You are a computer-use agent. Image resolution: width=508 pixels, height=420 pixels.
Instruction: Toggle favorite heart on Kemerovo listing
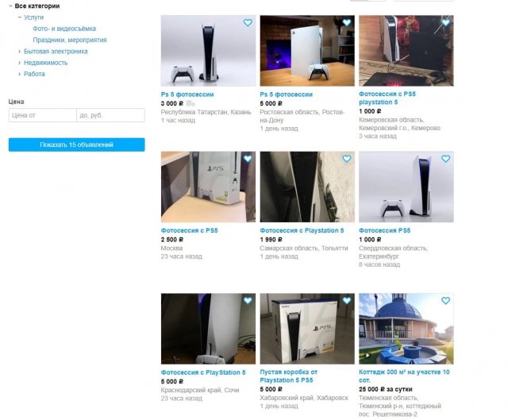coord(446,23)
